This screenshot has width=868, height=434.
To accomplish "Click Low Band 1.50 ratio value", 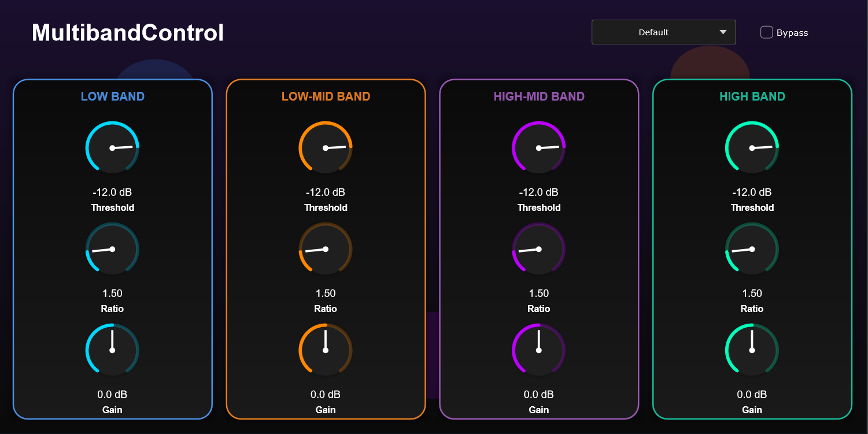I will [112, 293].
